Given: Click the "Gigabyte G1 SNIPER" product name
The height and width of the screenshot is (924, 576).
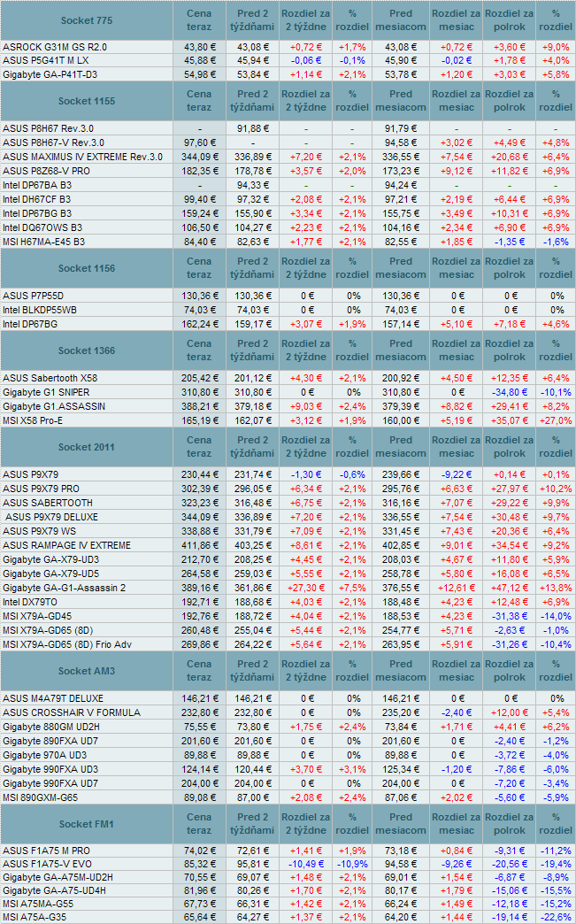Looking at the screenshot, I should (46, 392).
